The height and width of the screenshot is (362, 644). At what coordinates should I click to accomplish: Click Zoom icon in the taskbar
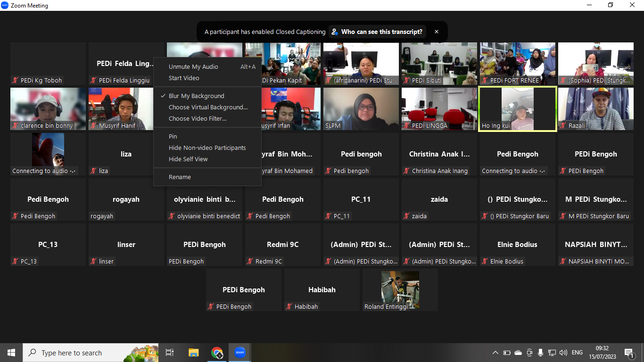click(240, 353)
